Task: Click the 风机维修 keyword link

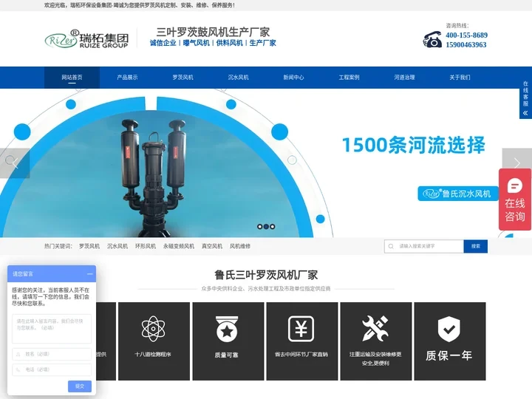Action: click(x=240, y=246)
